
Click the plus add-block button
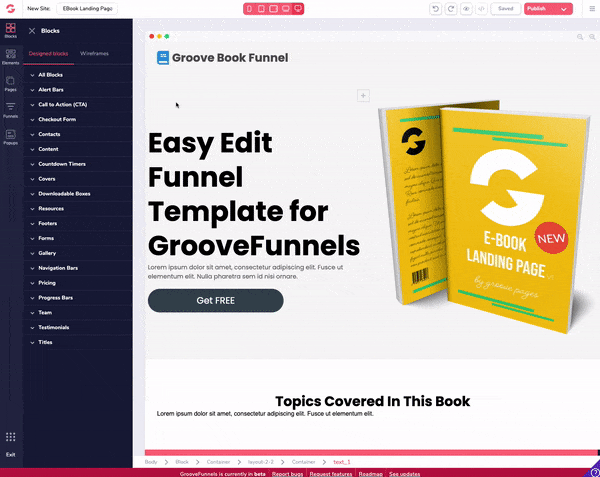click(363, 95)
